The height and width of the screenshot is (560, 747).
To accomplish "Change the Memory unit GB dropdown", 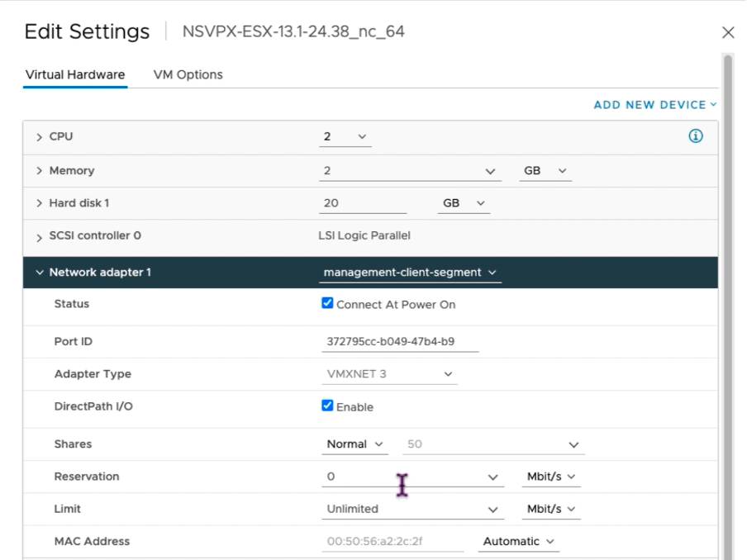I will (545, 171).
